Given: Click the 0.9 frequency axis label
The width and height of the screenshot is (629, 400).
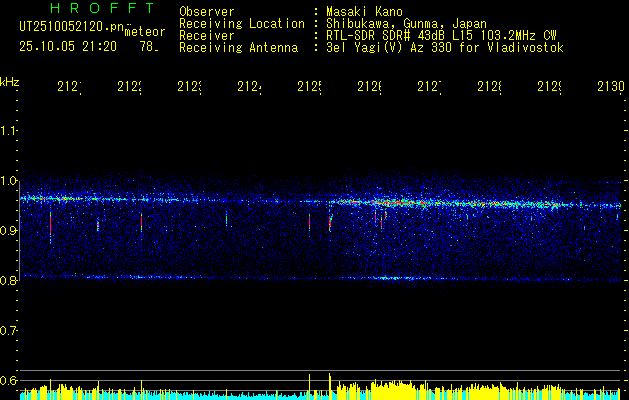Looking at the screenshot, I should (x=8, y=231).
